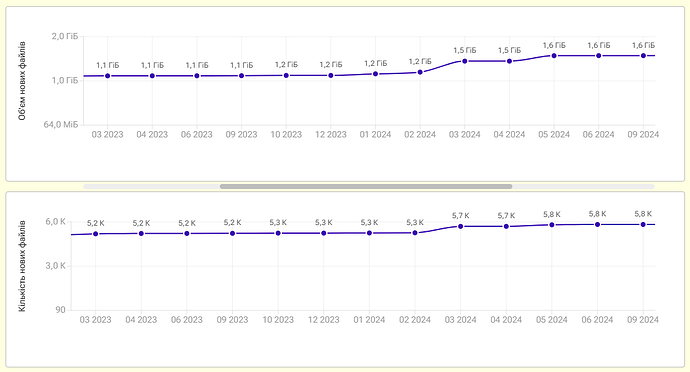
Task: Select the 10 2023 point on the file volume chart
Action: [286, 75]
